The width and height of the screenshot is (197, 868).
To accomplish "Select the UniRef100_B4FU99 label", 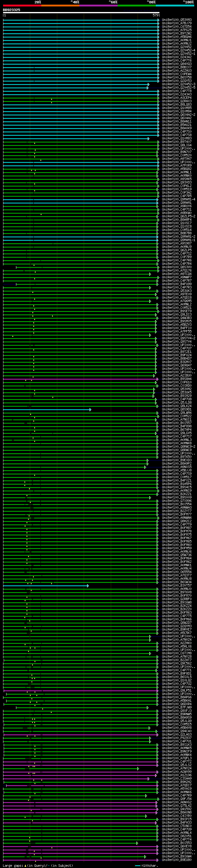I will pos(177,284).
